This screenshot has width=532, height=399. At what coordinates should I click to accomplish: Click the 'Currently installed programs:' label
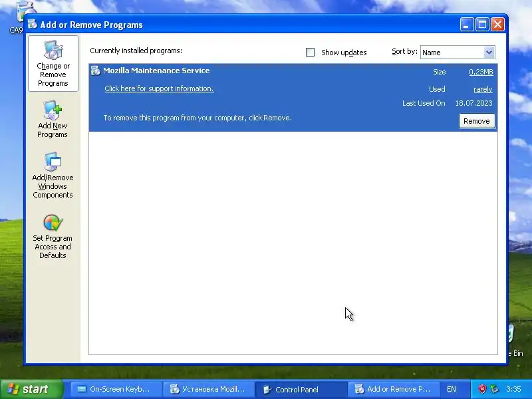coord(136,51)
